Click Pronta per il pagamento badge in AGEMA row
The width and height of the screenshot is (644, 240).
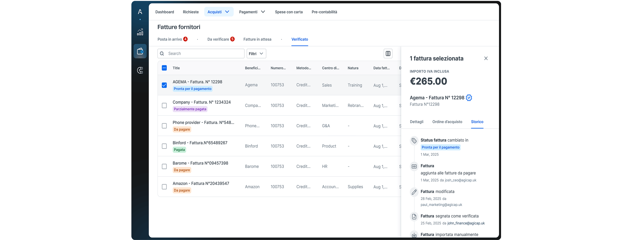[193, 89]
